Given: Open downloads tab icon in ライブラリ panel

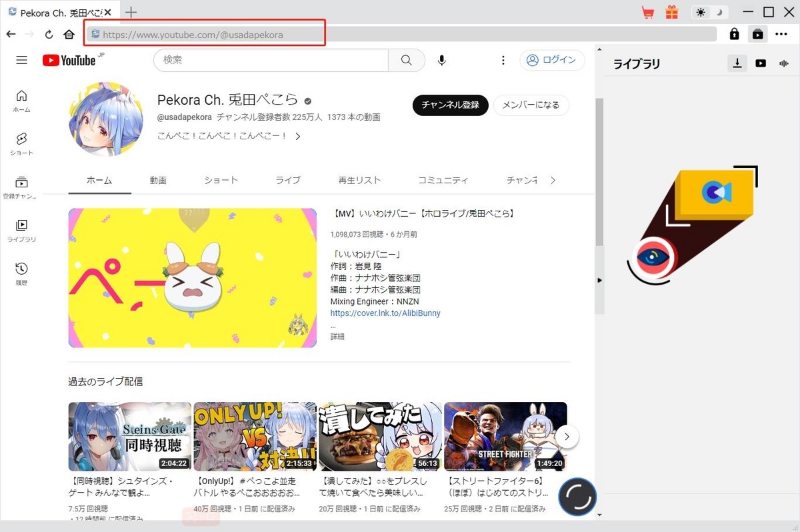Looking at the screenshot, I should pos(737,63).
